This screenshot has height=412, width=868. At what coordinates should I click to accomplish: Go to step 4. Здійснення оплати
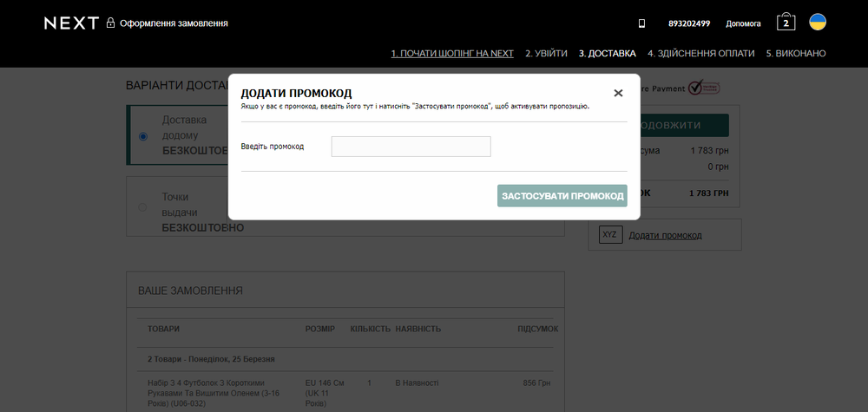(700, 54)
